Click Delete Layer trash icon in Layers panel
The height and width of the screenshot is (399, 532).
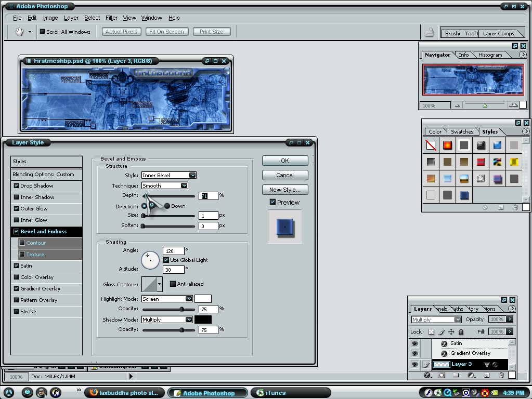click(501, 375)
